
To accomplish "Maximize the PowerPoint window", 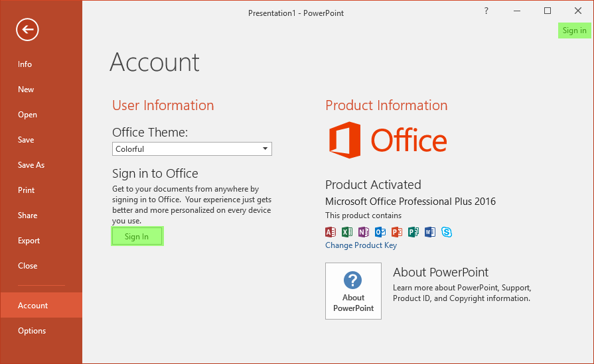I will 548,11.
